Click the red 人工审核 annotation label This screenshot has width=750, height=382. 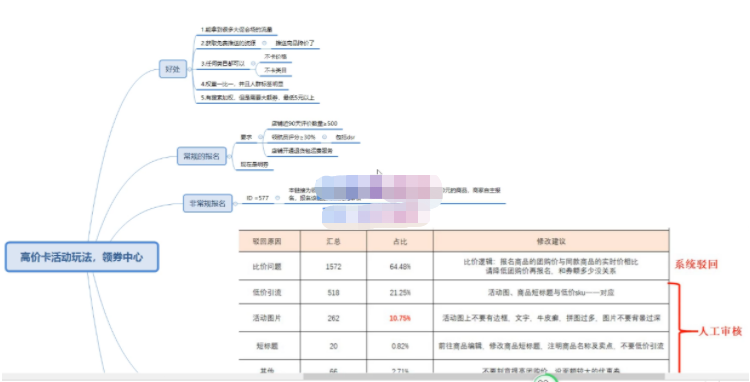coord(720,331)
